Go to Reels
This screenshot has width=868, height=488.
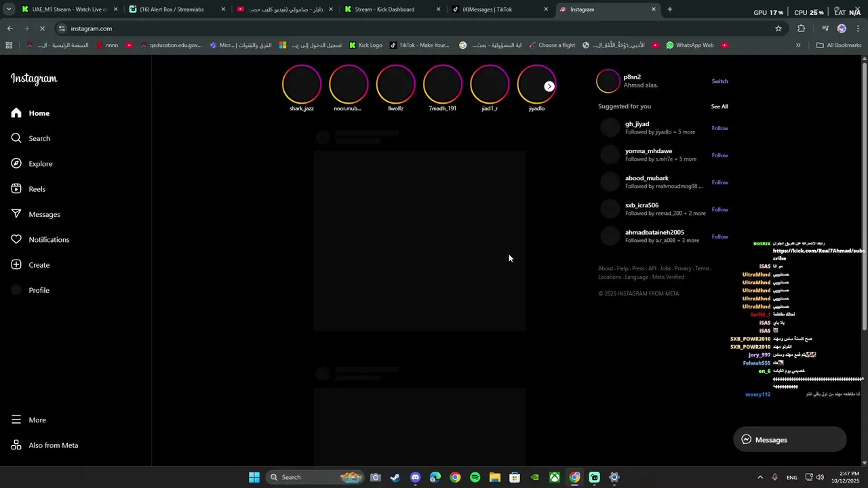click(x=28, y=189)
